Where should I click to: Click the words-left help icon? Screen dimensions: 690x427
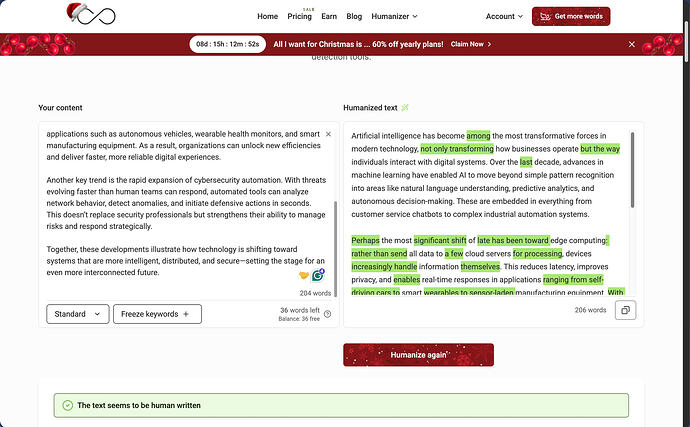coord(327,314)
